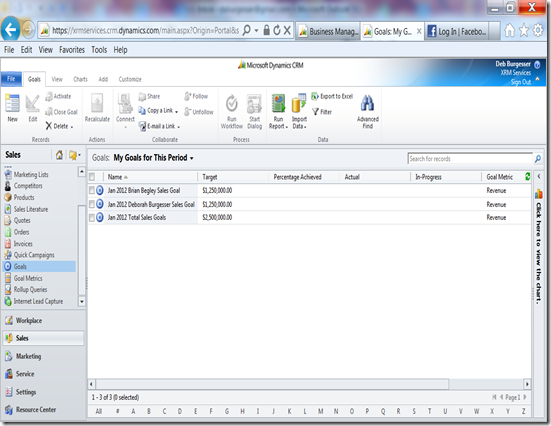Open Goal Metrics in Sales navigation
551x426 pixels.
(28, 278)
